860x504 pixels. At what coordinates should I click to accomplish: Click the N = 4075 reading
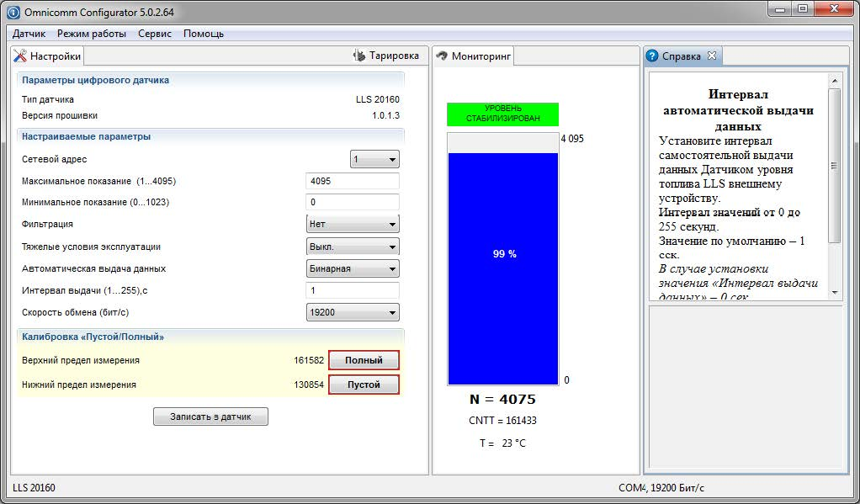point(502,400)
